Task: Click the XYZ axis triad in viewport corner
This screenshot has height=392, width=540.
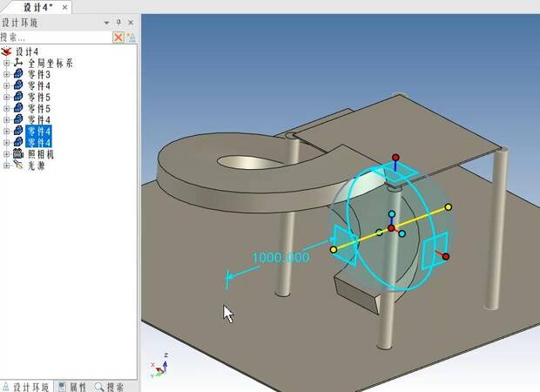Action: point(159,366)
